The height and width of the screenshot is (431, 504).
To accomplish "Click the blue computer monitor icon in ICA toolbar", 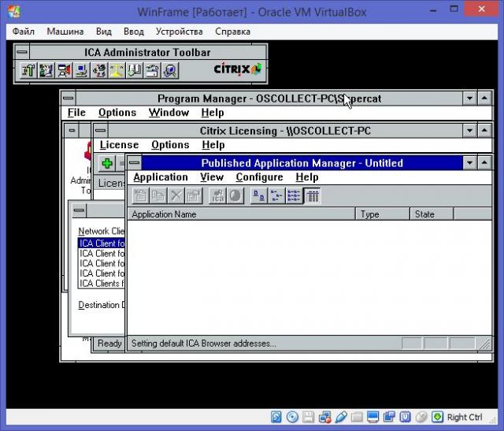I will (x=81, y=70).
